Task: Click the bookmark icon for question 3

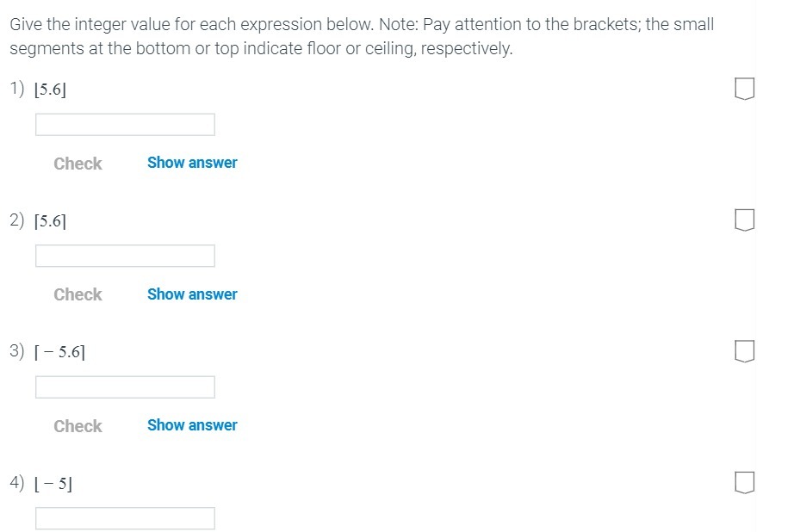Action: point(745,350)
